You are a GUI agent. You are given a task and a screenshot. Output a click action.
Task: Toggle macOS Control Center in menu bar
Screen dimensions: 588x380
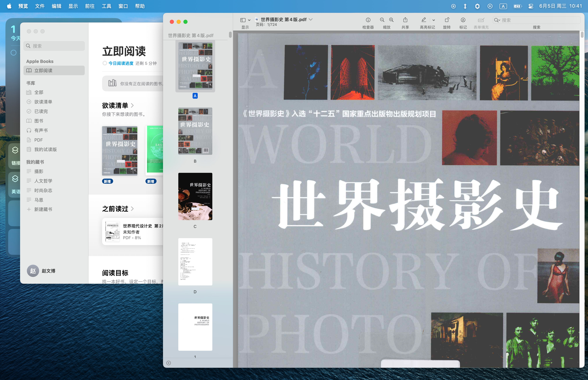click(531, 6)
